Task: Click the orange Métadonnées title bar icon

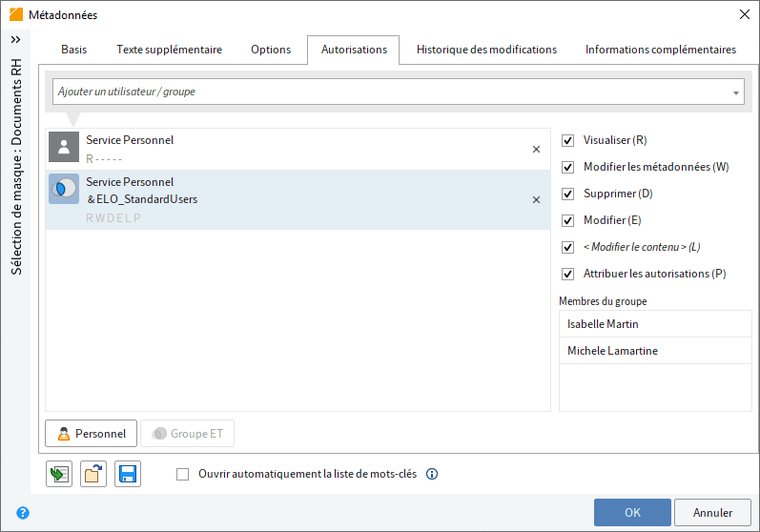Action: (16, 14)
